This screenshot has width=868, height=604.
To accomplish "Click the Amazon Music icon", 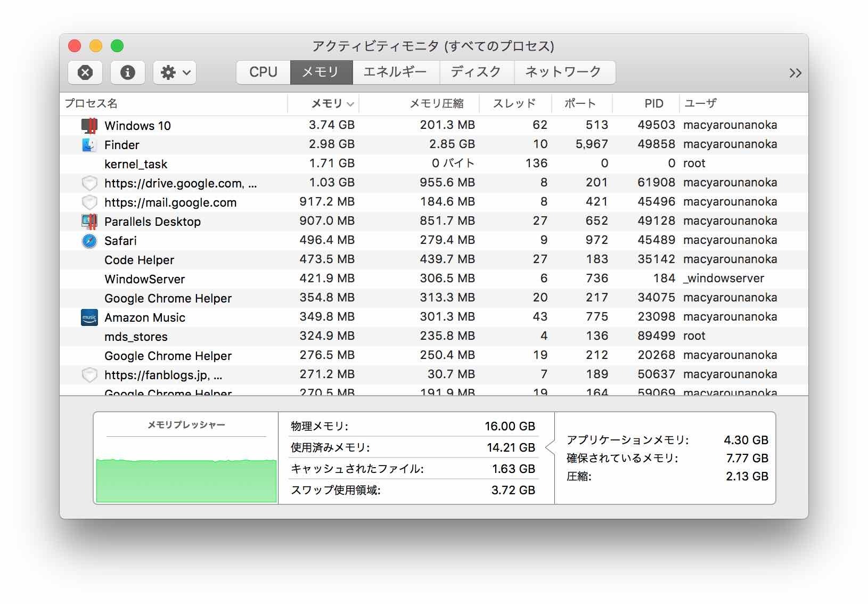I will 89,317.
